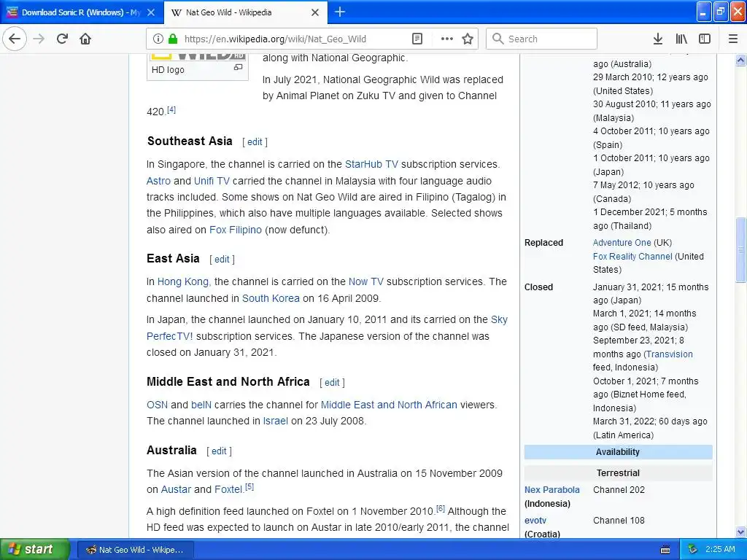The width and height of the screenshot is (747, 560).
Task: Open the Windows Start menu
Action: 35,550
